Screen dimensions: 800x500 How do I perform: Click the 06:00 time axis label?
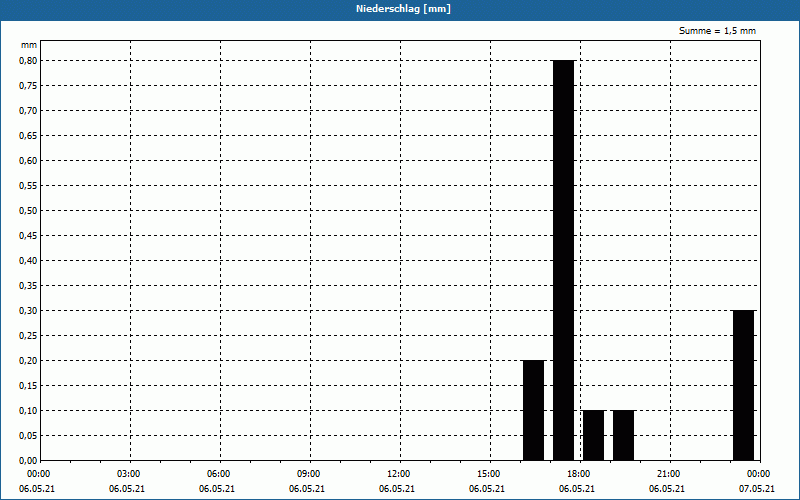click(219, 474)
